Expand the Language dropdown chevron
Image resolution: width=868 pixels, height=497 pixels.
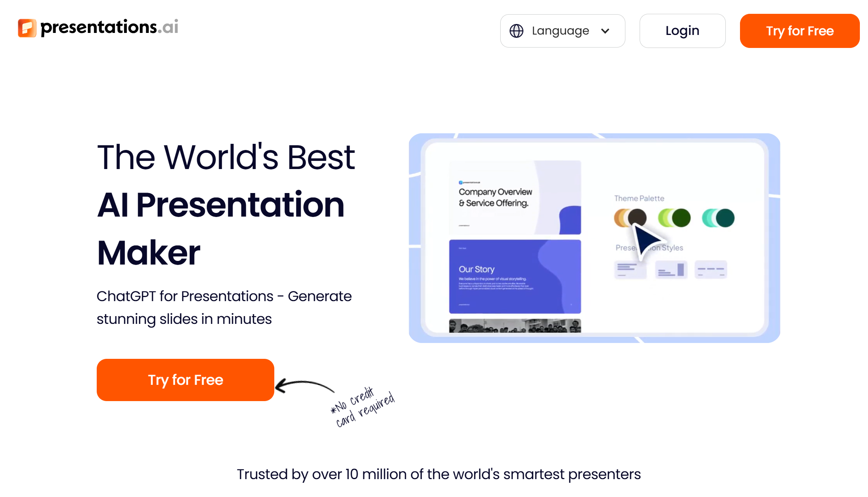605,30
